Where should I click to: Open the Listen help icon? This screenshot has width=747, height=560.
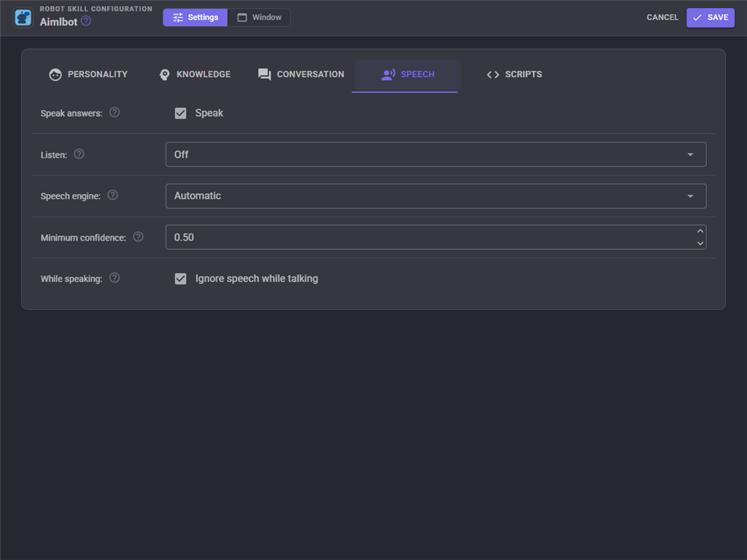click(x=79, y=154)
